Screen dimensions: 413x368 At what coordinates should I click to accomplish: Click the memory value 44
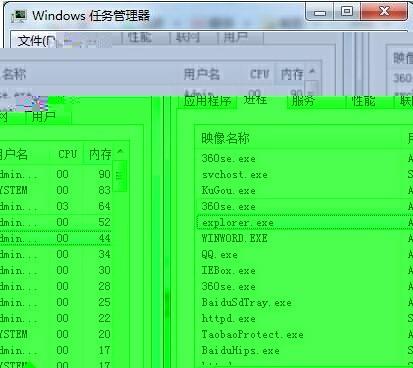pos(104,238)
